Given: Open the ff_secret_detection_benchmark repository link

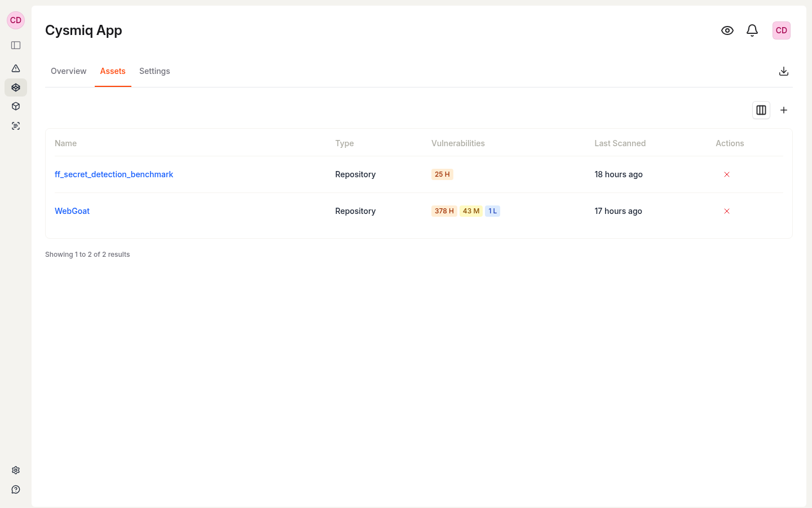Looking at the screenshot, I should click(x=114, y=174).
